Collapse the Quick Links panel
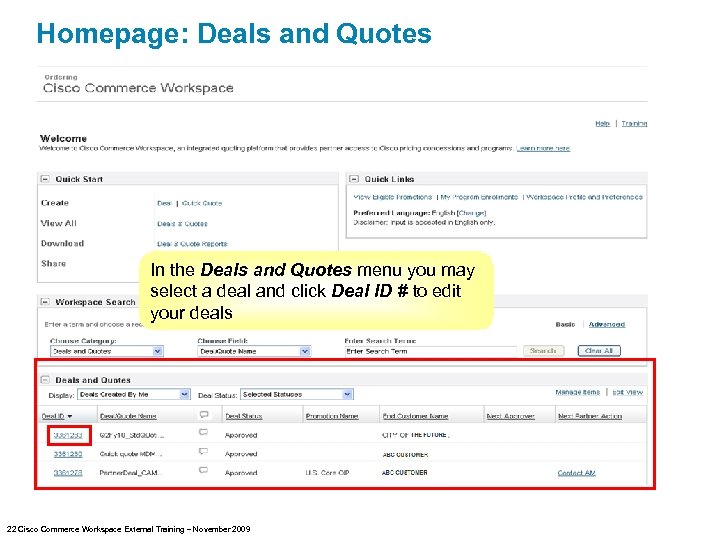The height and width of the screenshot is (540, 720). 354,179
